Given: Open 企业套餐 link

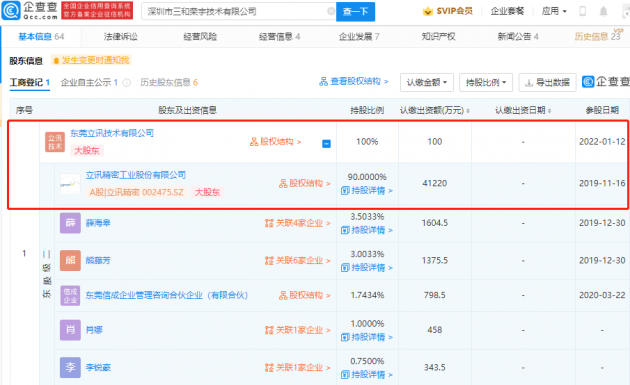Looking at the screenshot, I should [x=507, y=11].
